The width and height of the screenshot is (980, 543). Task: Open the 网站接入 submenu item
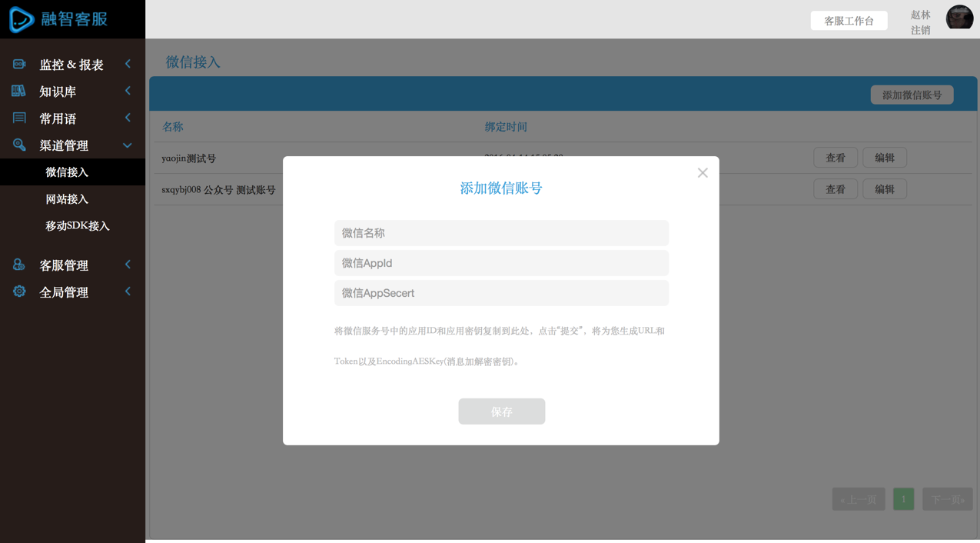coord(67,199)
